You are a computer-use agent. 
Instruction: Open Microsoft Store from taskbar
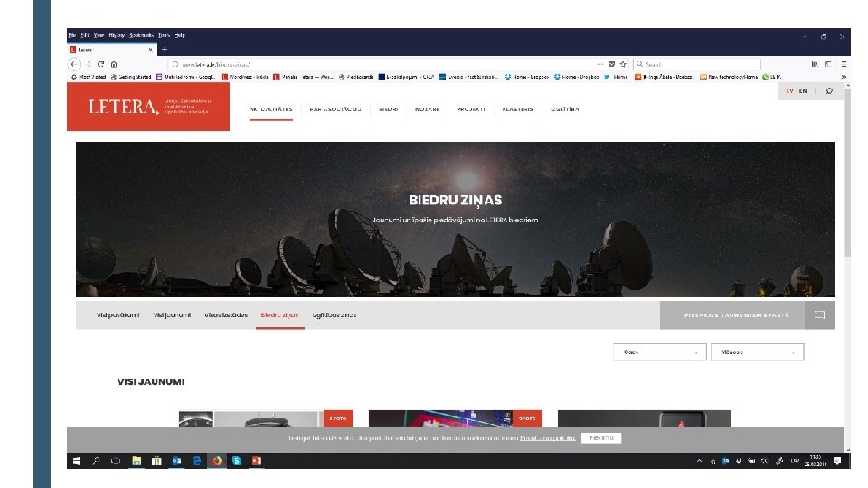point(156,460)
